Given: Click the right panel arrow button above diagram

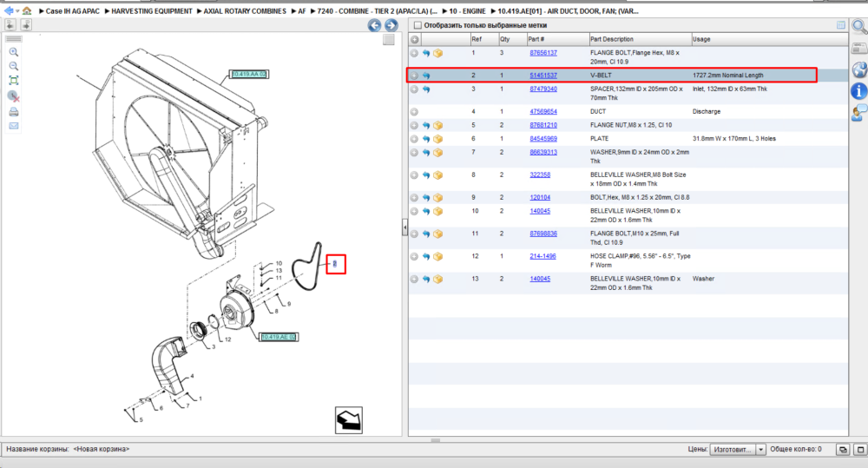Looking at the screenshot, I should click(x=26, y=25).
